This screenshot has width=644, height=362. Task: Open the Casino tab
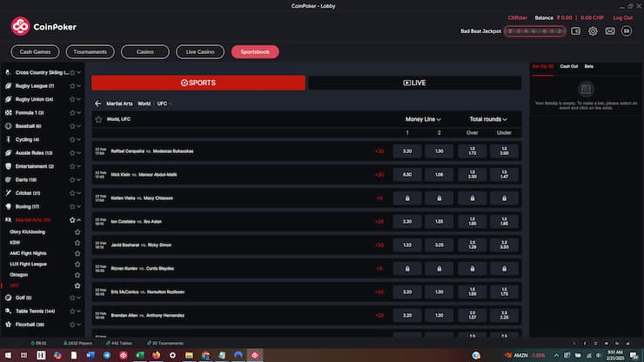pyautogui.click(x=145, y=51)
